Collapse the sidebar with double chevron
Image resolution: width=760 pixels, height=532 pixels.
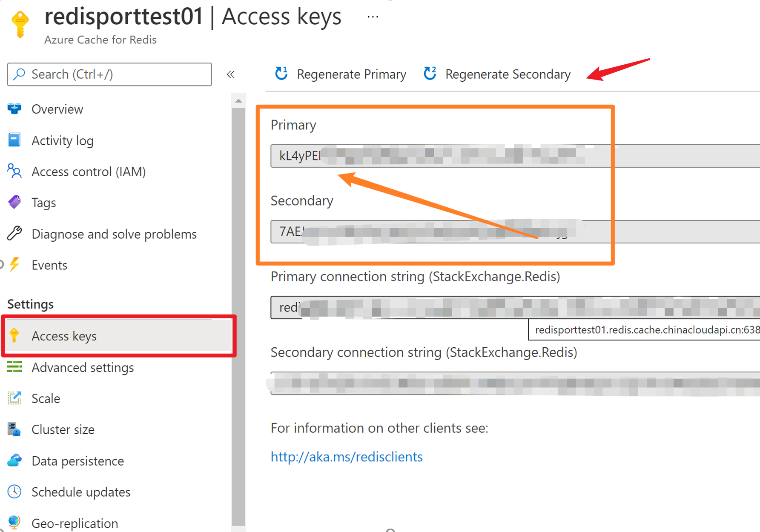coord(231,74)
